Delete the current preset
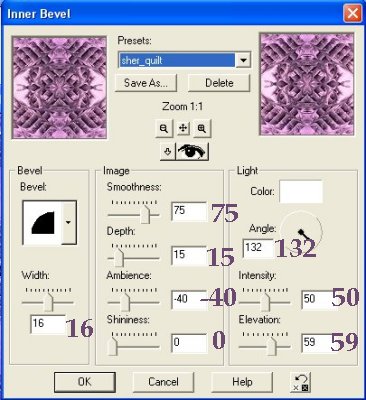 click(x=219, y=83)
